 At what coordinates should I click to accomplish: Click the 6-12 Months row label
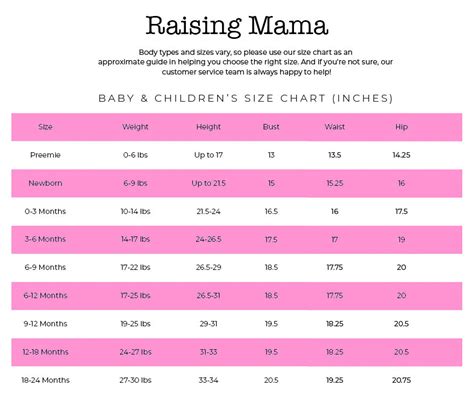(45, 296)
